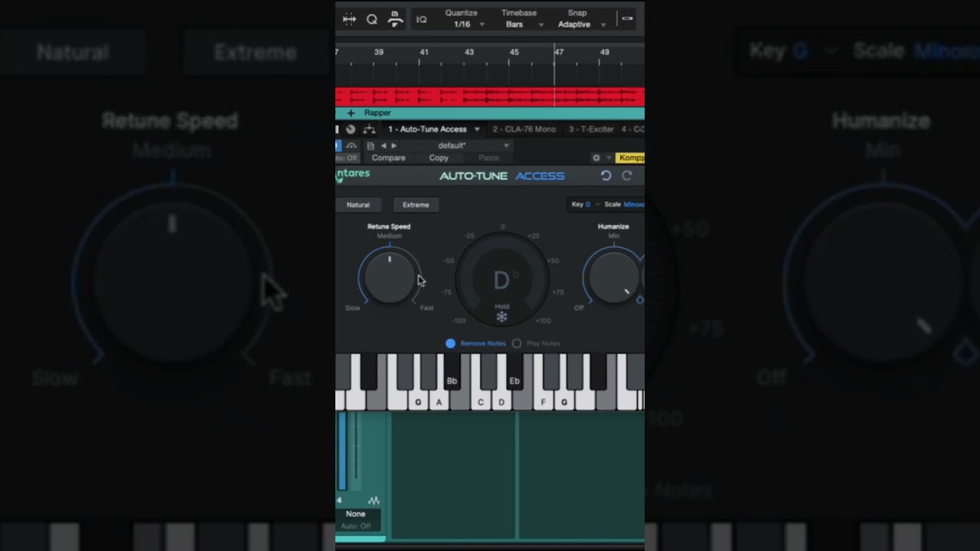Toggle the Hold snowflake icon

click(x=501, y=317)
